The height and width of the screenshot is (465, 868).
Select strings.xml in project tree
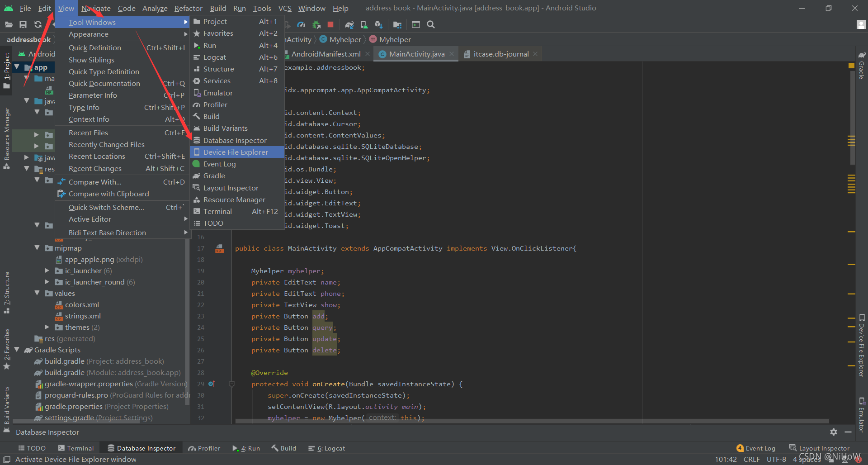83,316
